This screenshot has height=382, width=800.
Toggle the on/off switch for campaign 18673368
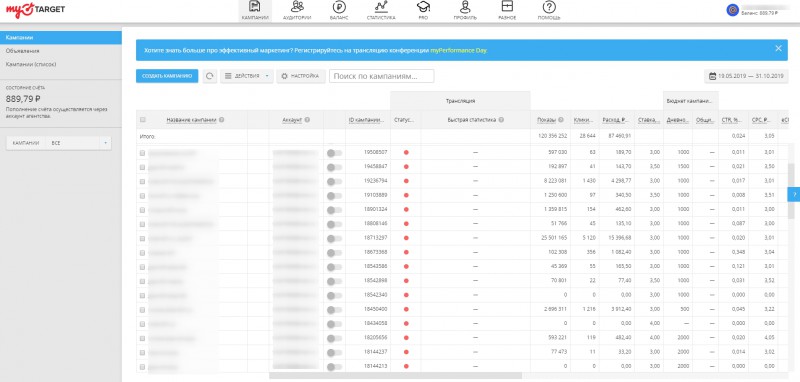click(334, 253)
